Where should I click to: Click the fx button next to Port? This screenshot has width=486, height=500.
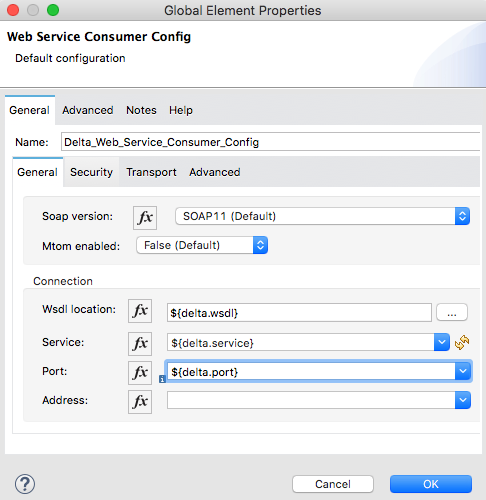[x=140, y=373]
